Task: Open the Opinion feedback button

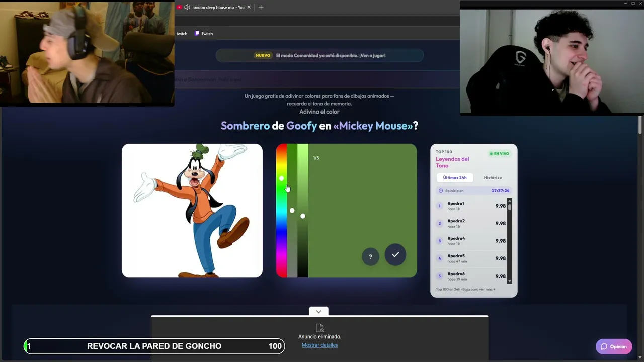Action: pyautogui.click(x=614, y=346)
